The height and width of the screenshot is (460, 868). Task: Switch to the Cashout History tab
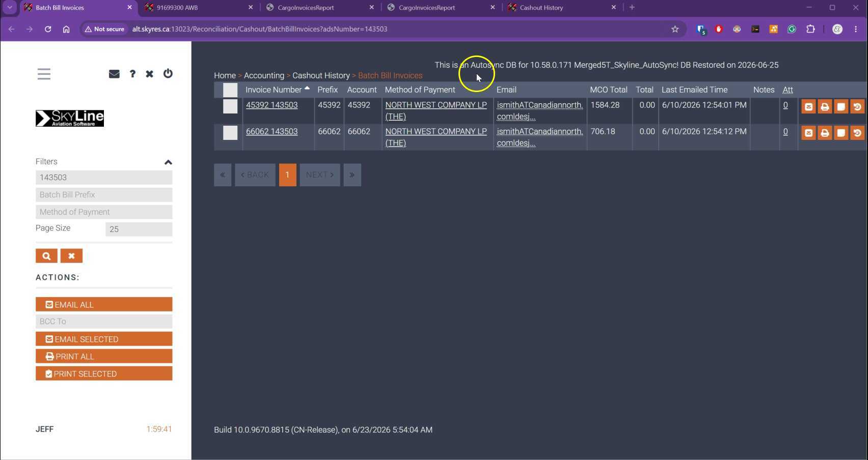[562, 8]
